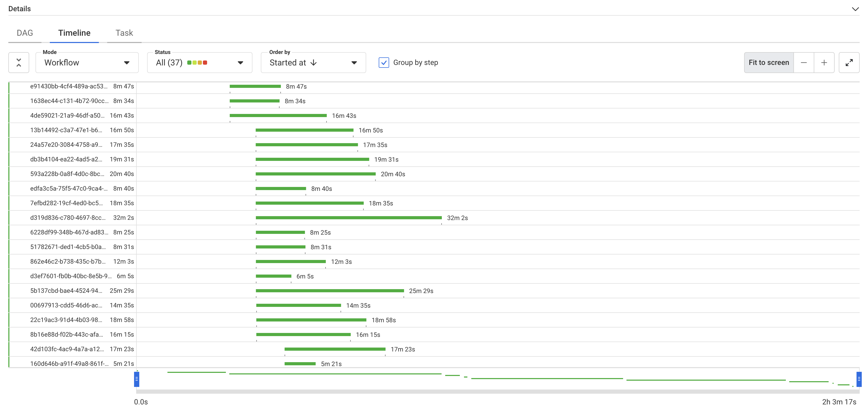Enter fullscreen with the expand arrows icon
Image resolution: width=868 pixels, height=413 pixels.
pos(849,63)
